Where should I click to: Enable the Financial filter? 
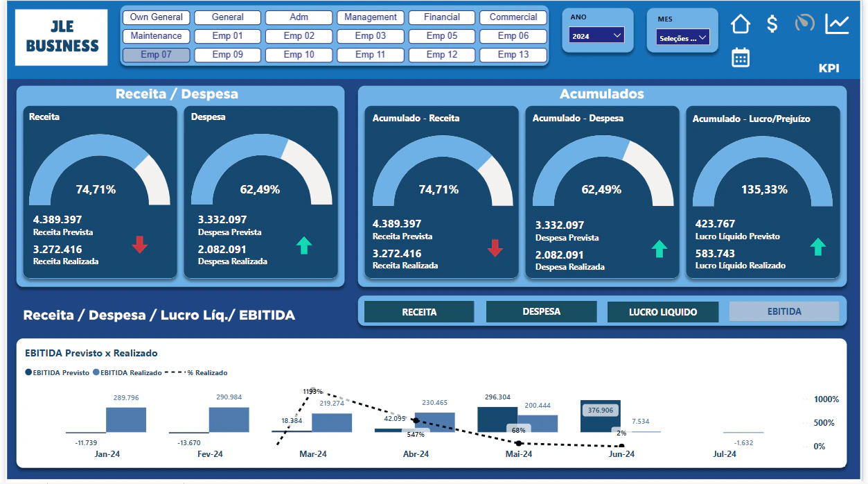(x=442, y=17)
